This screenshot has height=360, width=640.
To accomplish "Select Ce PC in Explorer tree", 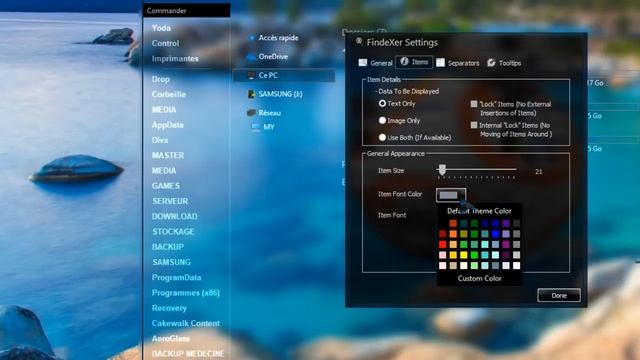I will point(284,76).
